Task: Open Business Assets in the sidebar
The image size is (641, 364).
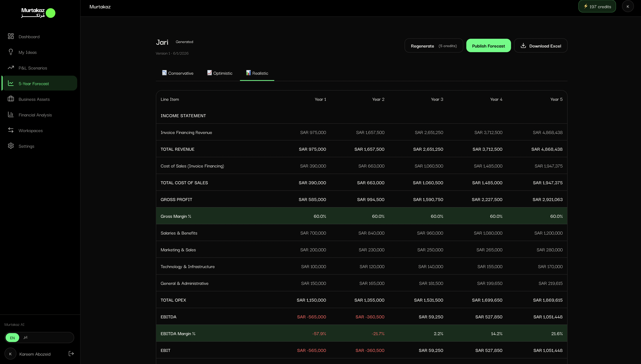Action: pos(40,99)
